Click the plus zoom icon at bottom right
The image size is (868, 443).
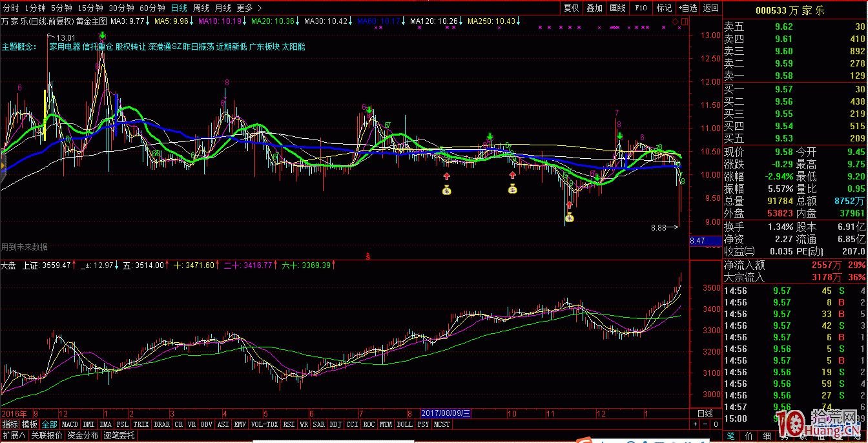[x=695, y=424]
